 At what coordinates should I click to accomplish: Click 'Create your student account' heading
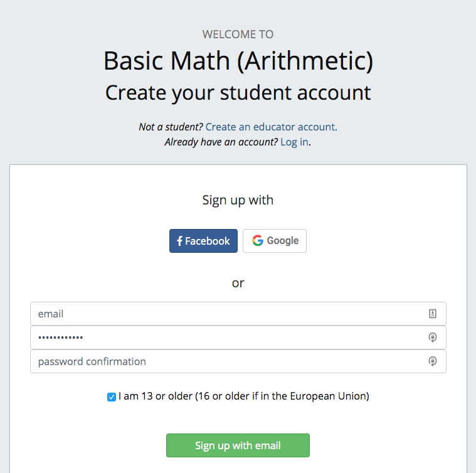tap(238, 93)
